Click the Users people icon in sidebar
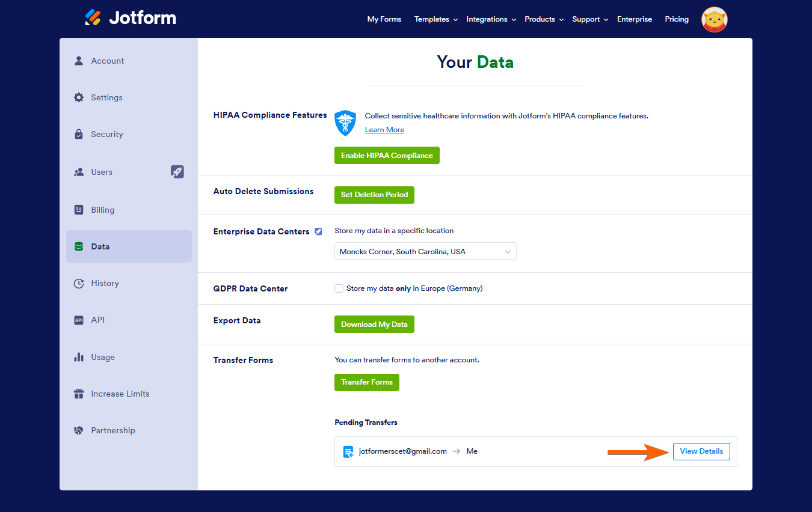This screenshot has height=512, width=812. pos(79,172)
